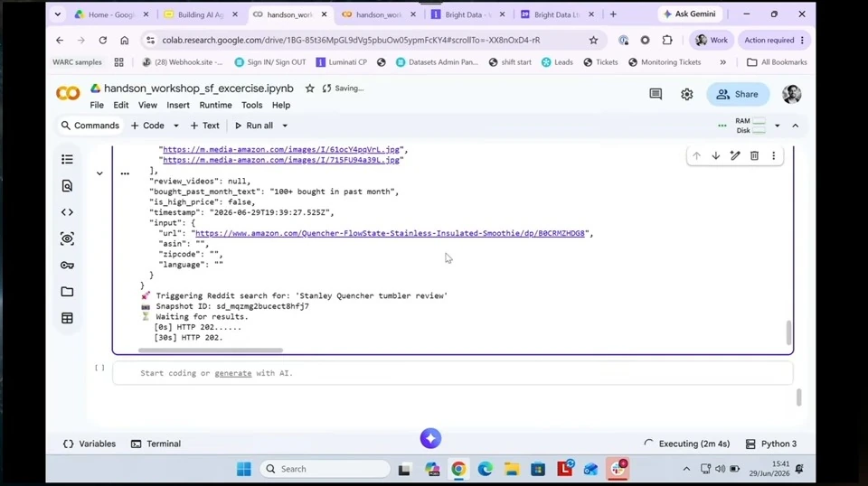Open Colab settings gear icon
This screenshot has width=868, height=486.
pyautogui.click(x=687, y=95)
